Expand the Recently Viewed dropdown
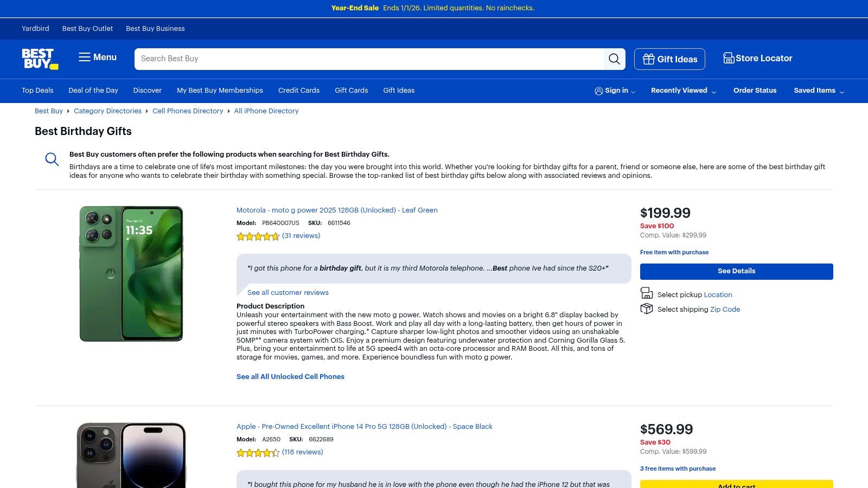The height and width of the screenshot is (488, 868). (684, 91)
